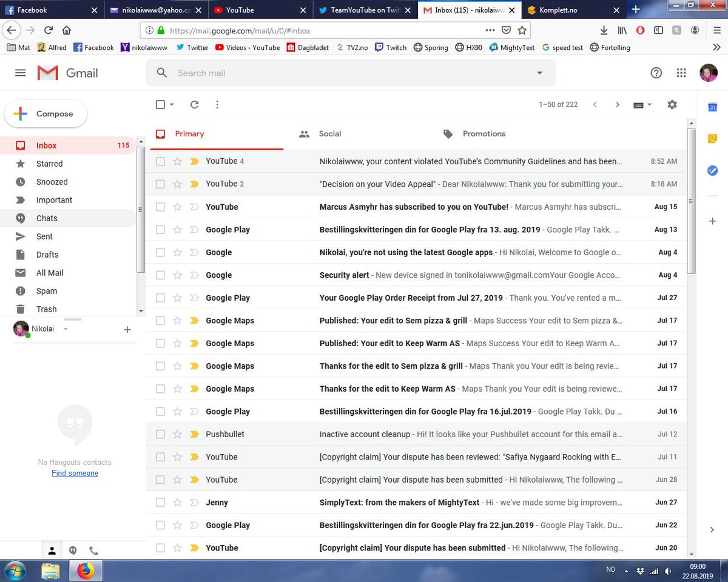
Task: Start new Hangouts conversation plus
Action: point(127,330)
